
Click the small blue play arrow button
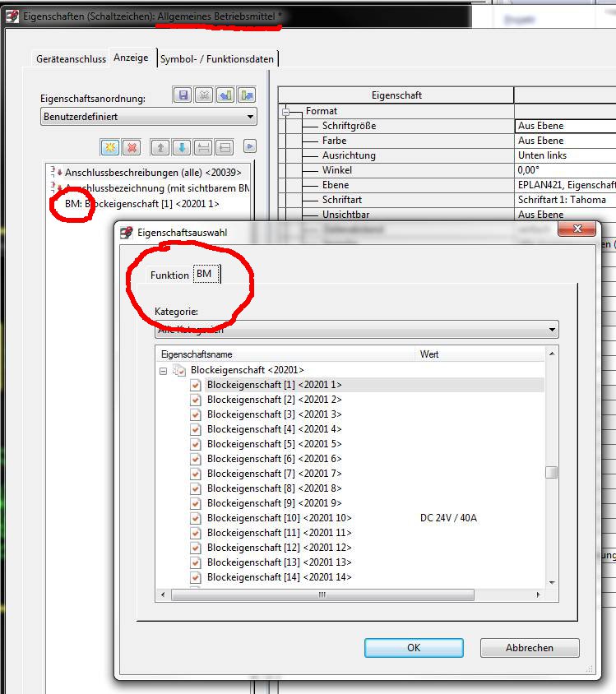250,146
